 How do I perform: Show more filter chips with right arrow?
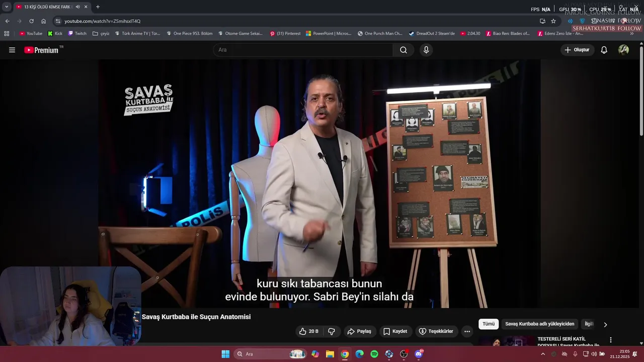[x=605, y=324]
